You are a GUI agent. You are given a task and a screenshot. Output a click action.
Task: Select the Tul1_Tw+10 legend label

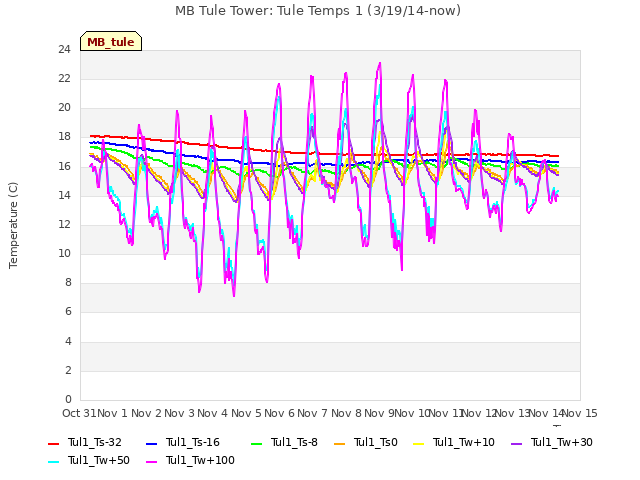[x=464, y=442]
